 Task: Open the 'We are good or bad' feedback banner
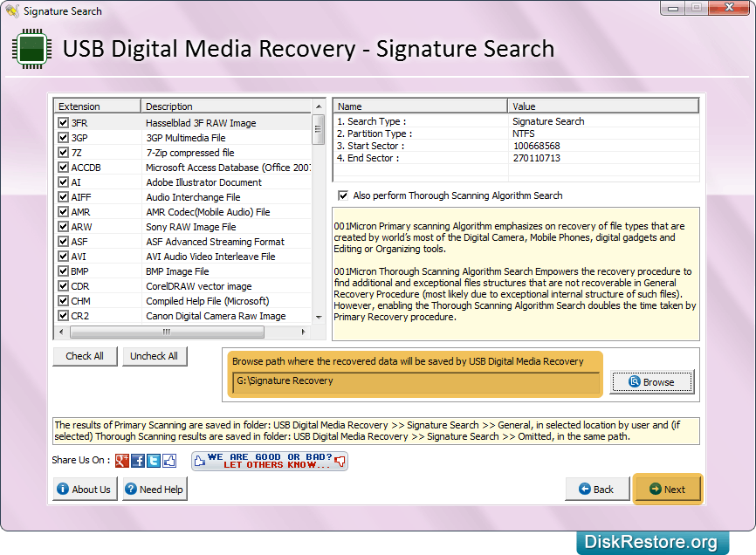pos(270,461)
